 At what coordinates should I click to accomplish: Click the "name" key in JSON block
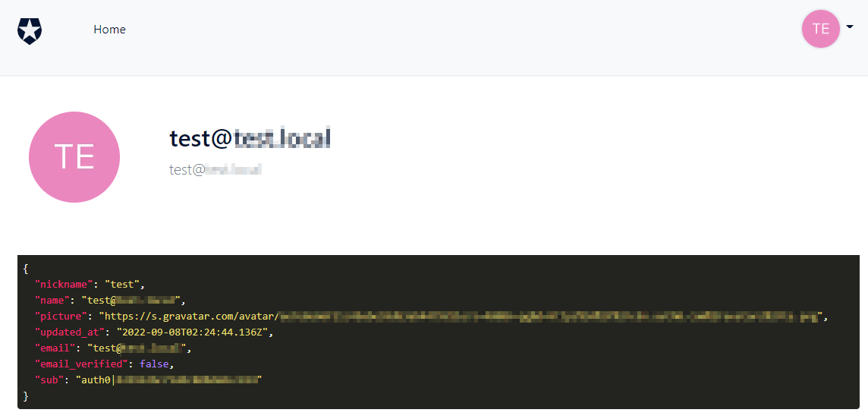[52, 301]
